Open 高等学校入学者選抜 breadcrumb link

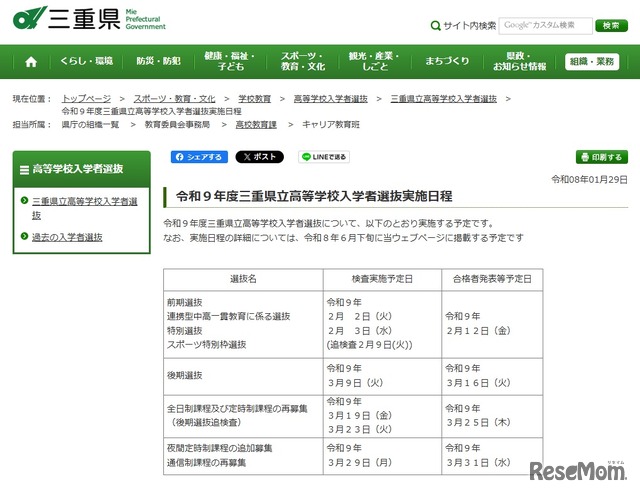[x=331, y=99]
